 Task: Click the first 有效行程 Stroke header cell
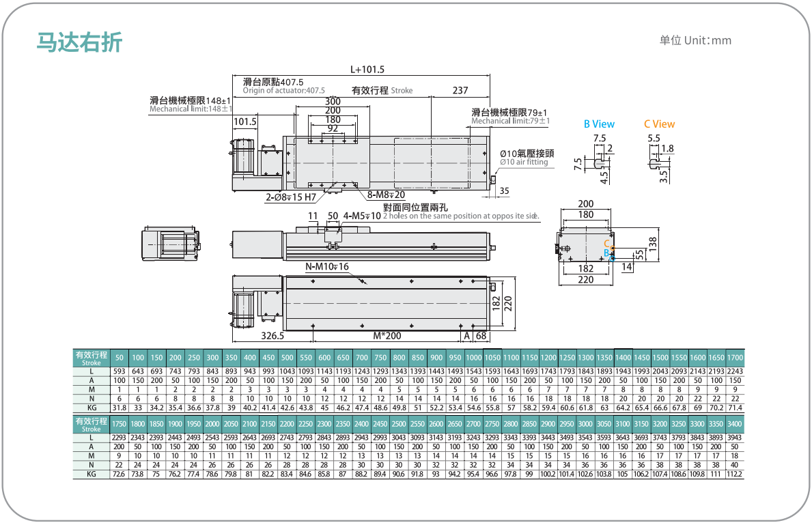click(x=91, y=358)
